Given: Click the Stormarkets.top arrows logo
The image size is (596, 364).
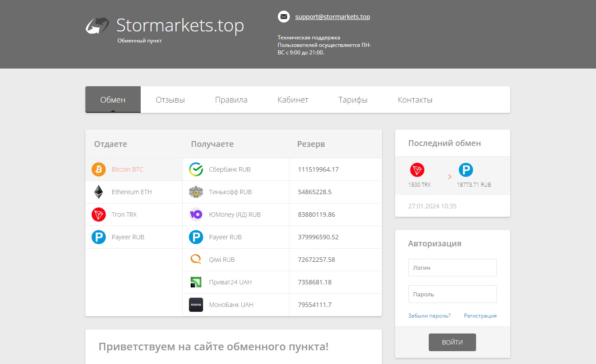Looking at the screenshot, I should pyautogui.click(x=97, y=26).
